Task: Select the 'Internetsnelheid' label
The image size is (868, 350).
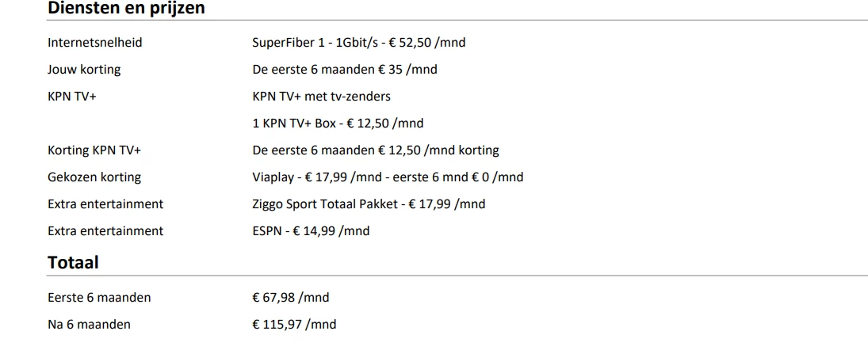Action: click(95, 43)
